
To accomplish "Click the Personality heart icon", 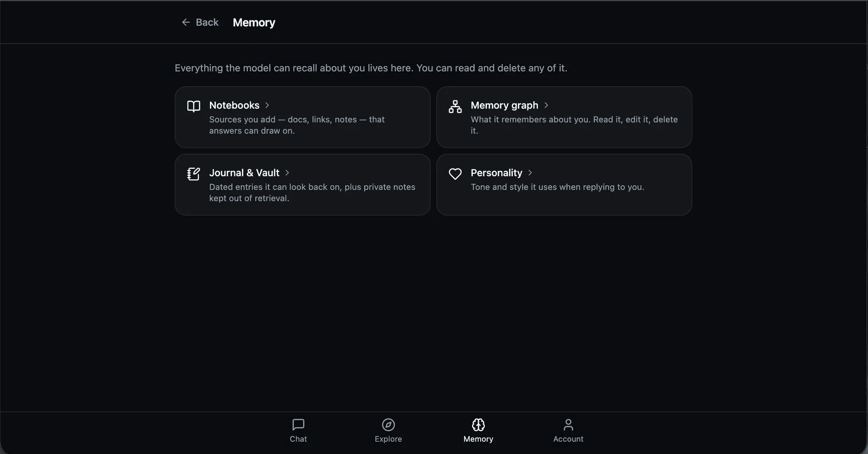I will [x=455, y=174].
